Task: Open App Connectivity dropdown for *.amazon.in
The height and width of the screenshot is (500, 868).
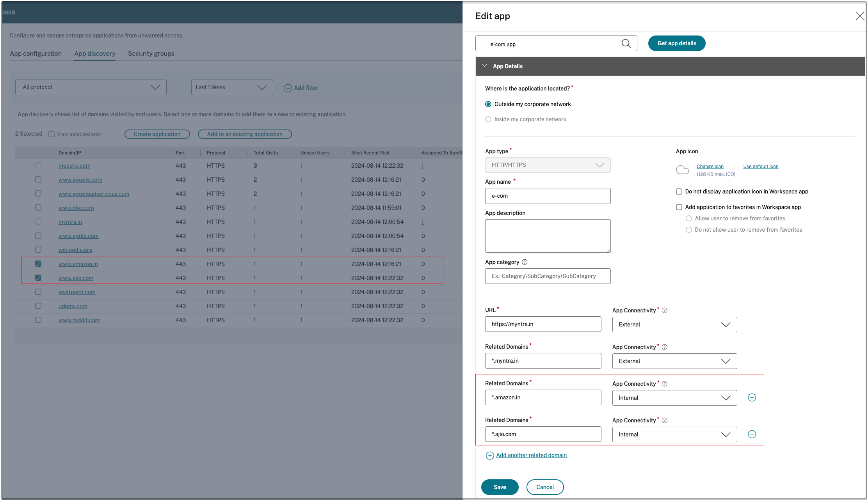Action: pos(674,398)
